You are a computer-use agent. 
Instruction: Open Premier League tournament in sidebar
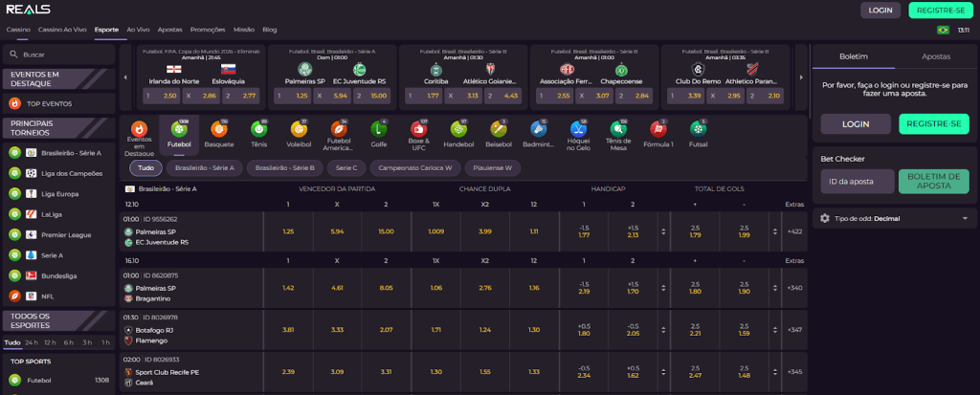[58, 235]
